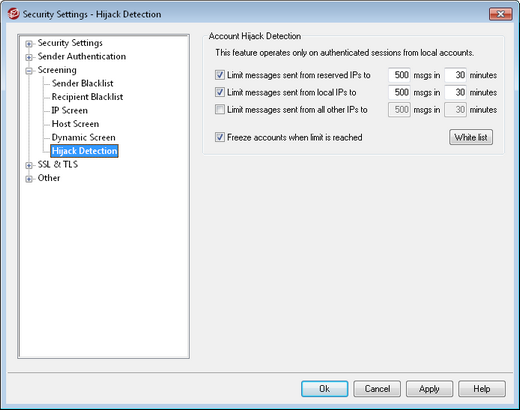Toggle Freeze accounts when limit reached
Image resolution: width=520 pixels, height=410 pixels.
click(x=220, y=137)
